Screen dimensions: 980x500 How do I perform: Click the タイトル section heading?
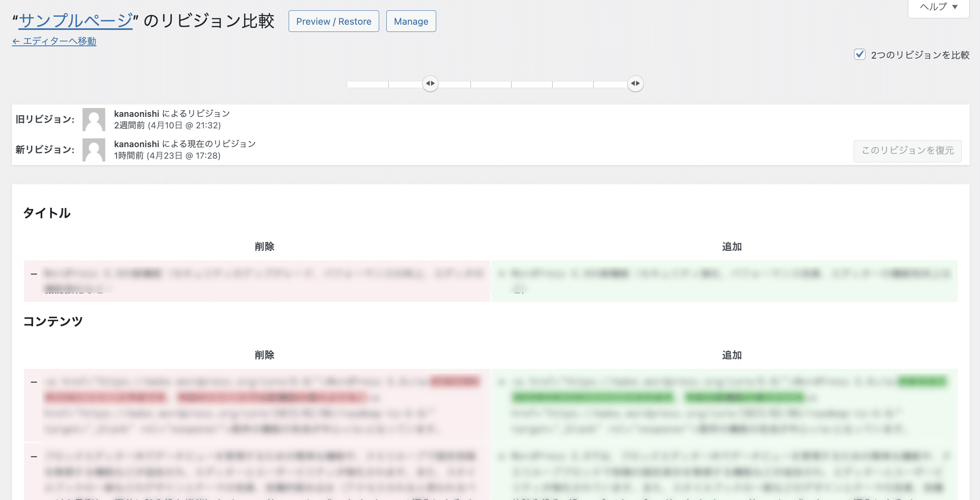(x=47, y=213)
